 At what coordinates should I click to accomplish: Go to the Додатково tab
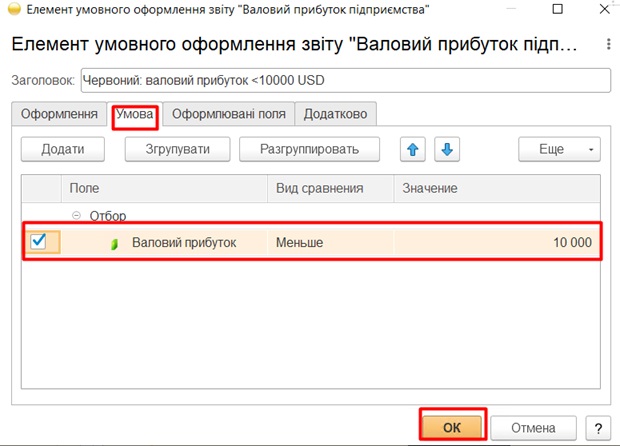335,114
